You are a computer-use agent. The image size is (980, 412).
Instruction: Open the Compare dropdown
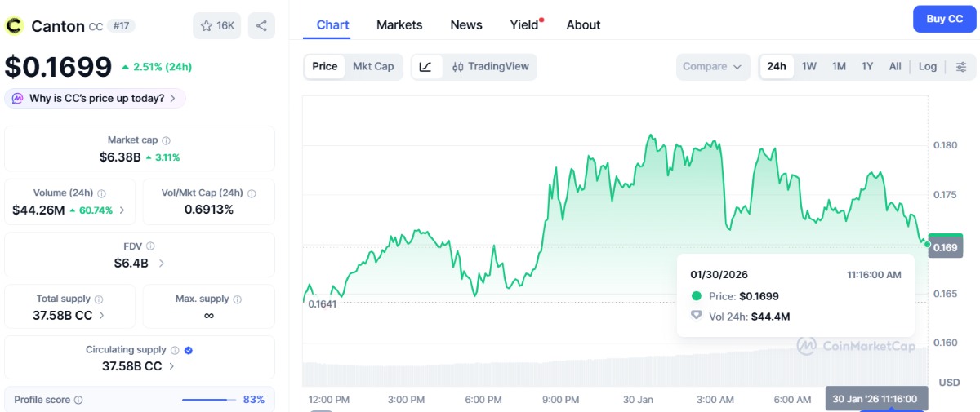pos(713,67)
